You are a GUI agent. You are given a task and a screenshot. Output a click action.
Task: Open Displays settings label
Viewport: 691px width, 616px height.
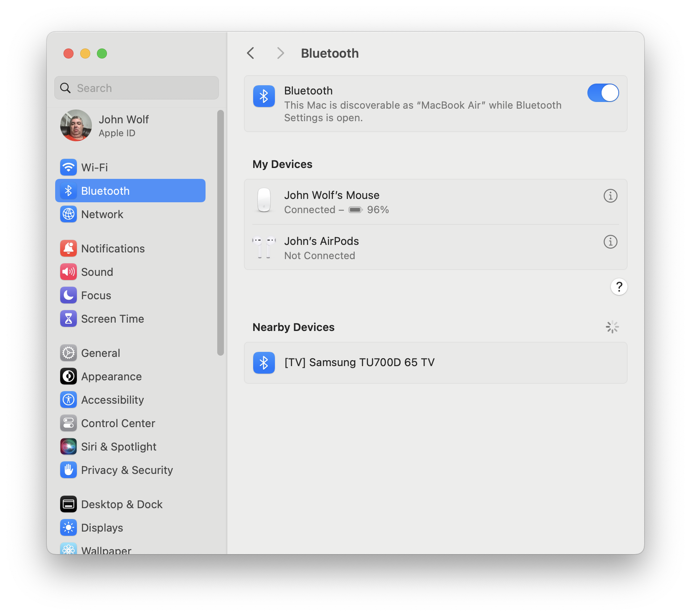point(102,528)
